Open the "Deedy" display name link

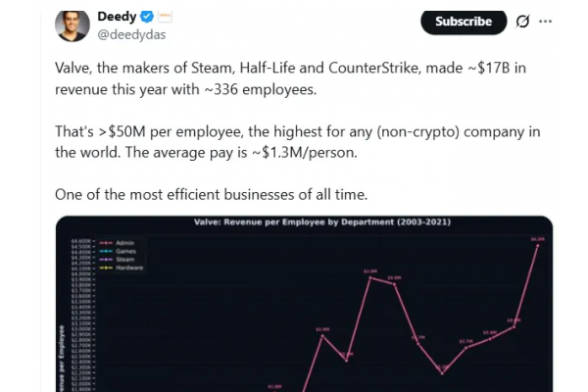pos(117,17)
